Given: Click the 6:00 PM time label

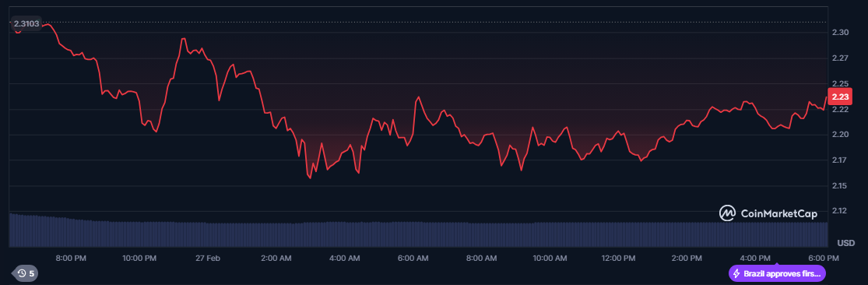Looking at the screenshot, I should [x=824, y=258].
